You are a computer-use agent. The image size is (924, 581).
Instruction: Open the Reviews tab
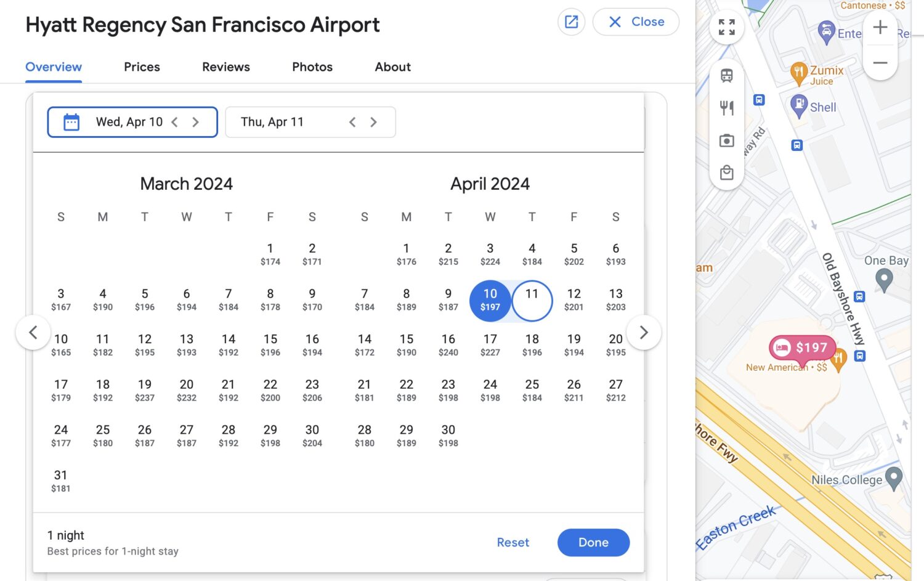click(x=225, y=67)
